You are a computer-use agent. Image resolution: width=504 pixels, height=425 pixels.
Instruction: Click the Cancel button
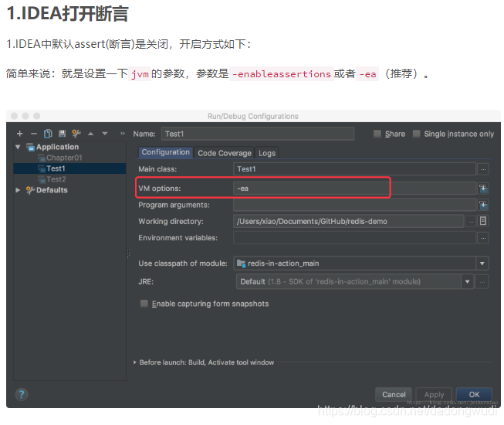[x=394, y=394]
